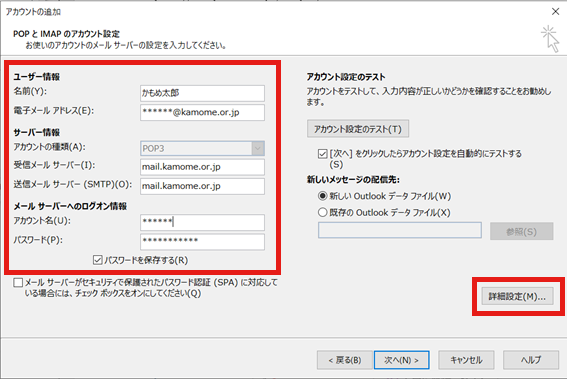Image resolution: width=567 pixels, height=379 pixels.
Task: Click the 電子メール アドレス(E) input field
Action: pos(202,112)
